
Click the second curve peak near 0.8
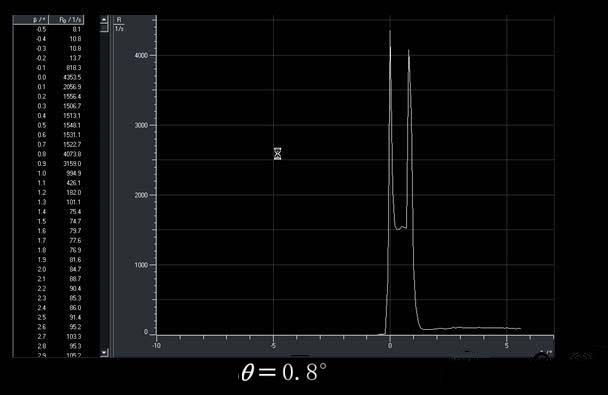(409, 51)
